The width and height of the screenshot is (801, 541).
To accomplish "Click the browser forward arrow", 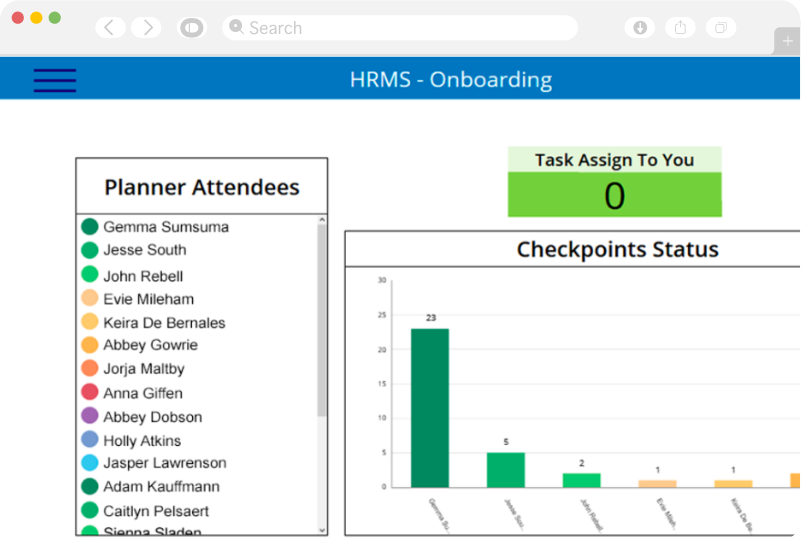I will point(147,28).
